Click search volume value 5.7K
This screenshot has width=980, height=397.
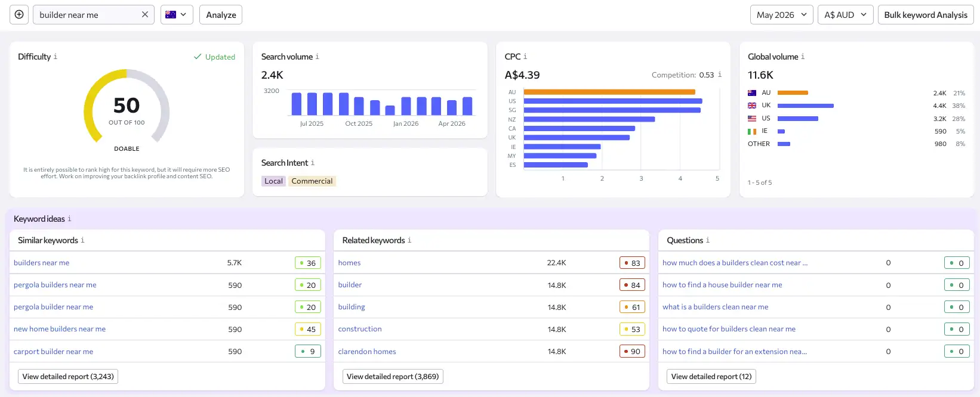235,263
